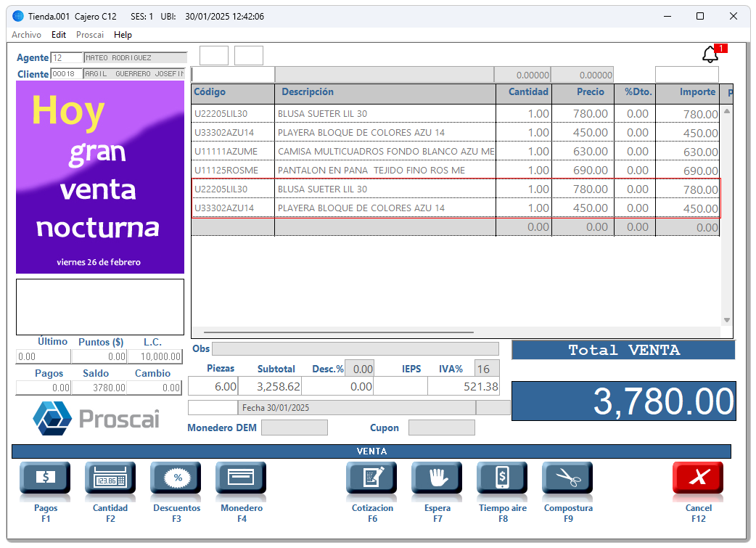Click the IVA amount 521.38
756x548 pixels.
(464, 387)
